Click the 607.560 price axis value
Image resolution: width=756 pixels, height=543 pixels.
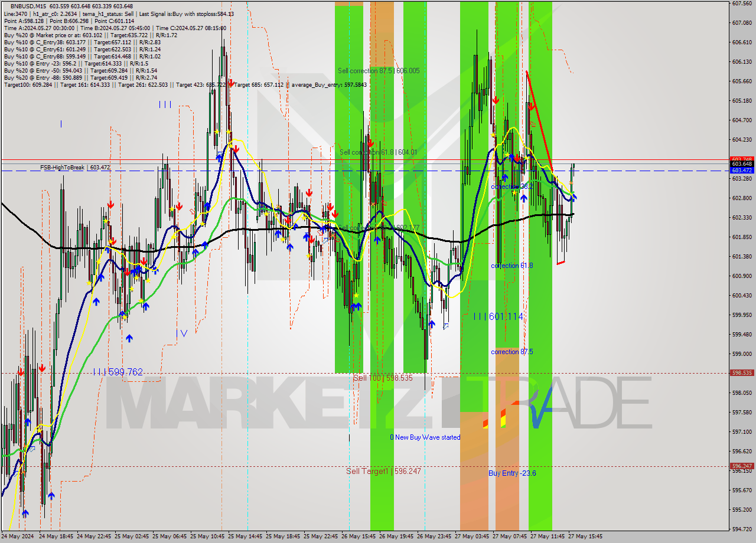(x=742, y=3)
